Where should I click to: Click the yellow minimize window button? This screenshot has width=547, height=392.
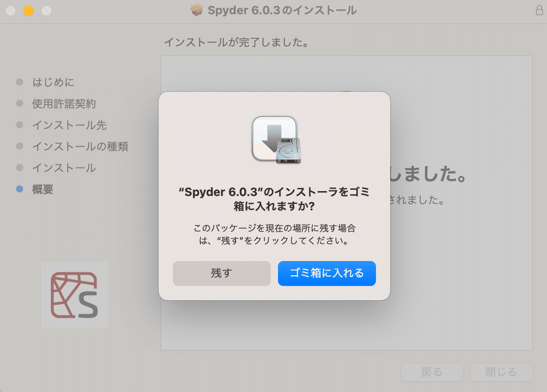point(28,10)
